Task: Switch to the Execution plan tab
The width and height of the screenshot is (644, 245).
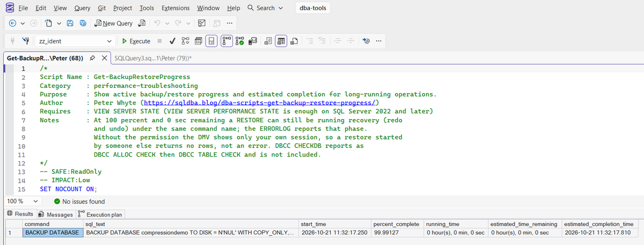Action: (x=101, y=214)
